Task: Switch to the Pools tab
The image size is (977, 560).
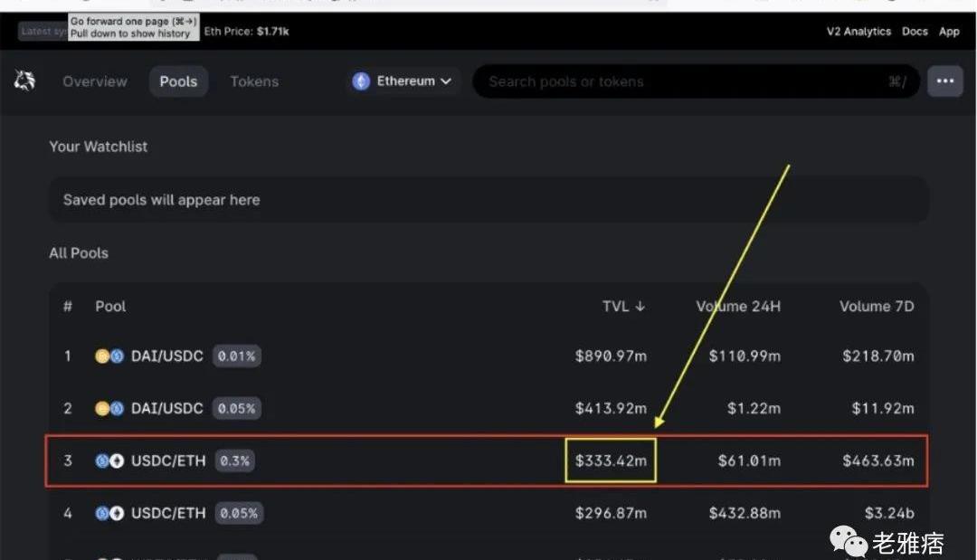Action: [178, 81]
